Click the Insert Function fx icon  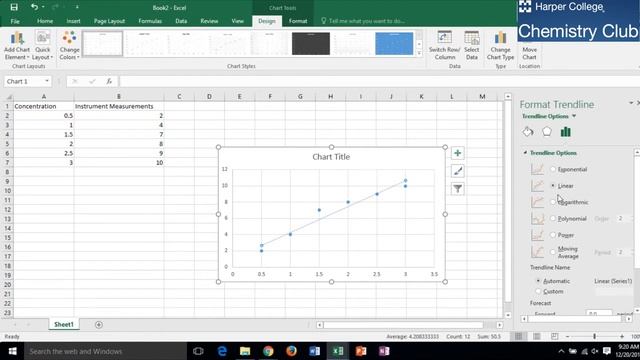coord(109,81)
